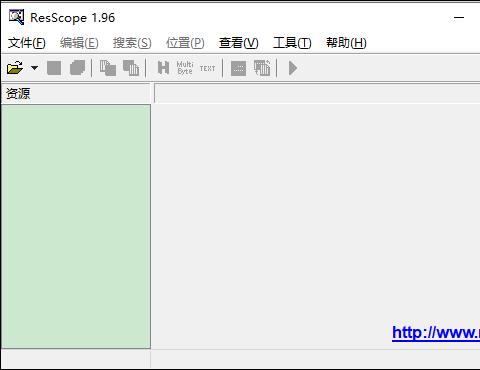Click the grayed stacked-squares save all icon
Image resolution: width=480 pixels, height=370 pixels.
tap(77, 68)
